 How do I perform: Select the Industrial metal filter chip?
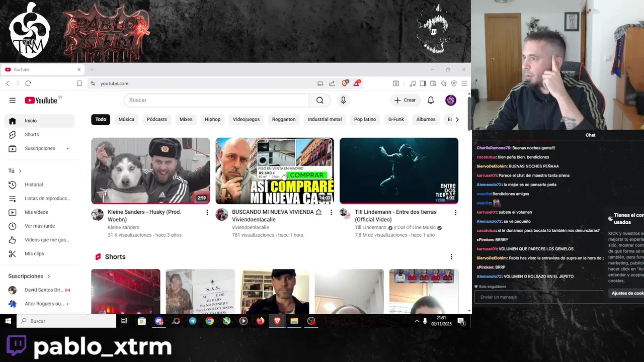[x=325, y=119]
